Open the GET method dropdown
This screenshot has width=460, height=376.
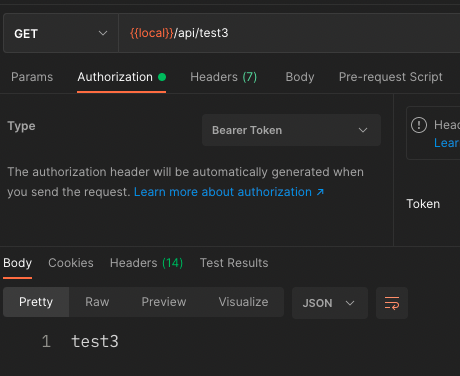pos(61,33)
